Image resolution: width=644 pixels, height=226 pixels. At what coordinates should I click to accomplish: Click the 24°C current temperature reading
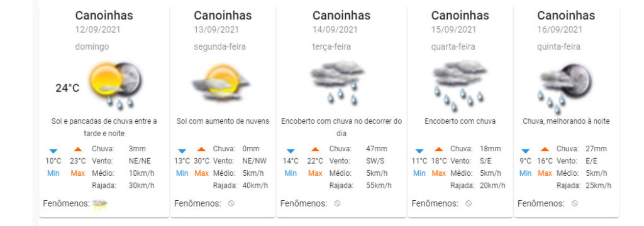pyautogui.click(x=68, y=88)
